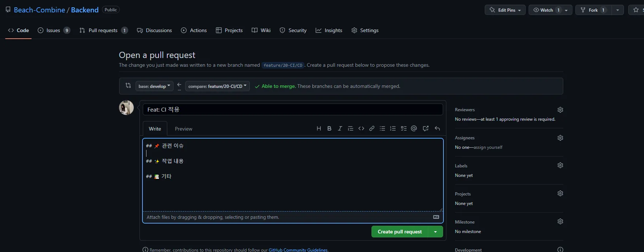This screenshot has height=252, width=644.
Task: Open the Watch dropdown
Action: [550, 10]
